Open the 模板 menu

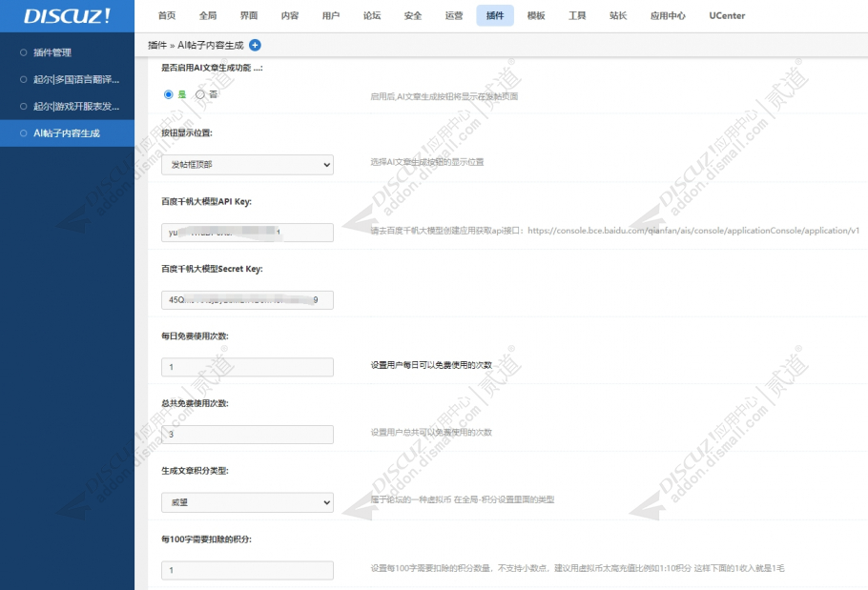coord(536,15)
